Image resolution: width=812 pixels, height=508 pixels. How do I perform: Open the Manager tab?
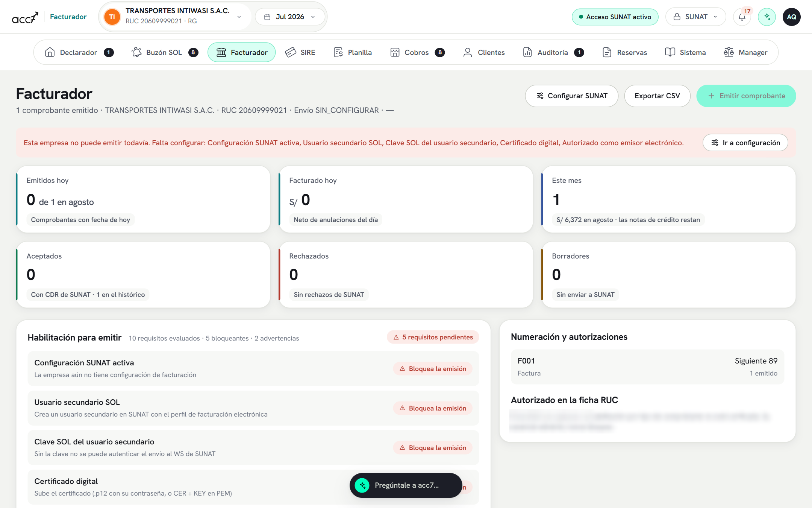click(x=745, y=52)
